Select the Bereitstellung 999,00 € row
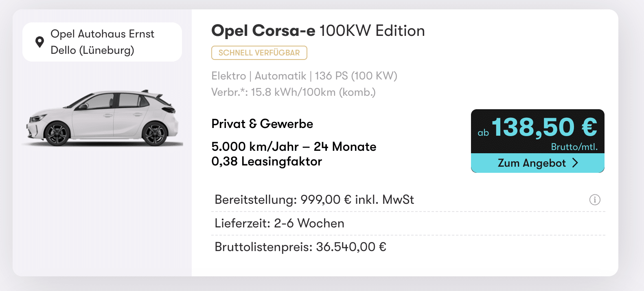The height and width of the screenshot is (291, 644). [x=408, y=200]
